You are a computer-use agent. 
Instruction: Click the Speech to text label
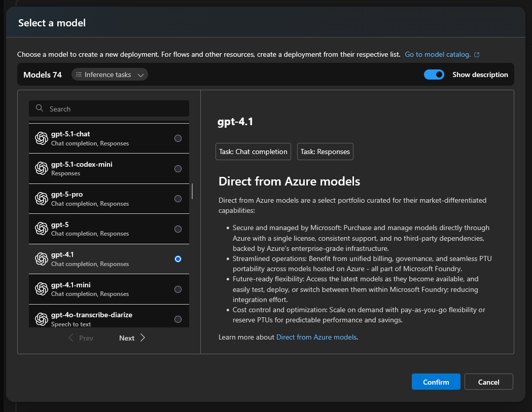coord(71,324)
